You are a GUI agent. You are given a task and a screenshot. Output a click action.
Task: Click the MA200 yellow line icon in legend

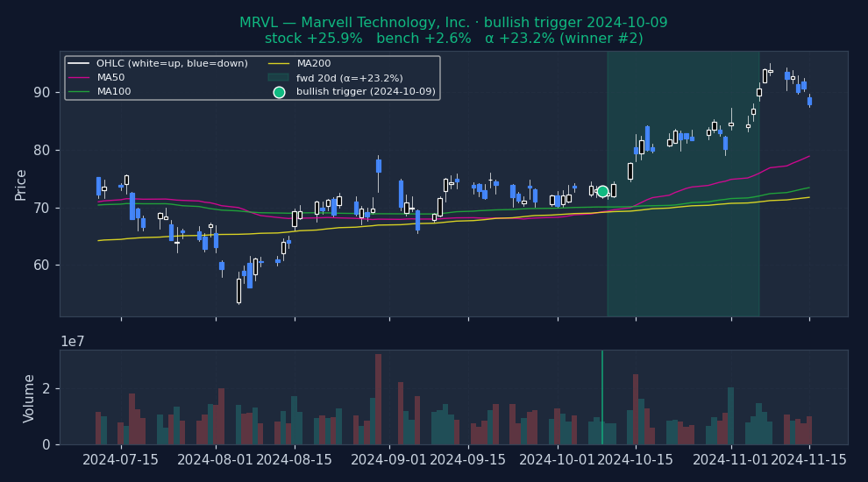pyautogui.click(x=278, y=64)
